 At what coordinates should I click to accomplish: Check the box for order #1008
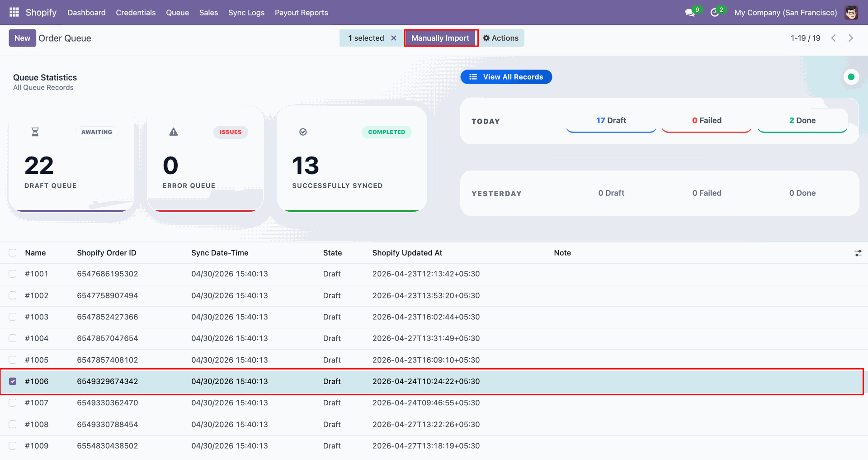coord(13,424)
